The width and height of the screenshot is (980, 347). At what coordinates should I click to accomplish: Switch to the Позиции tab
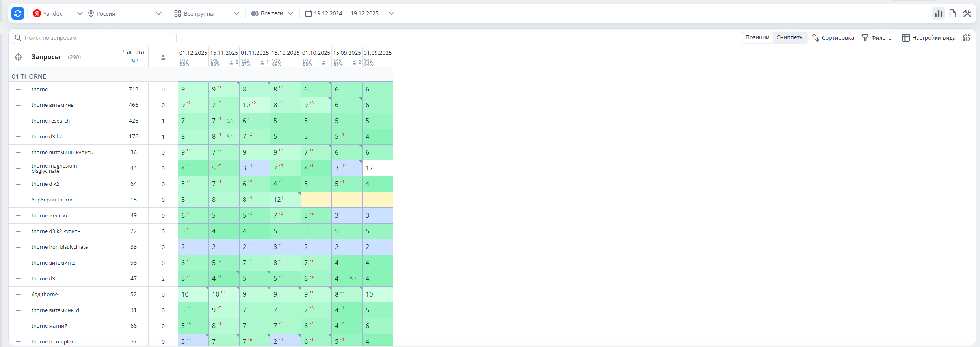pos(757,37)
